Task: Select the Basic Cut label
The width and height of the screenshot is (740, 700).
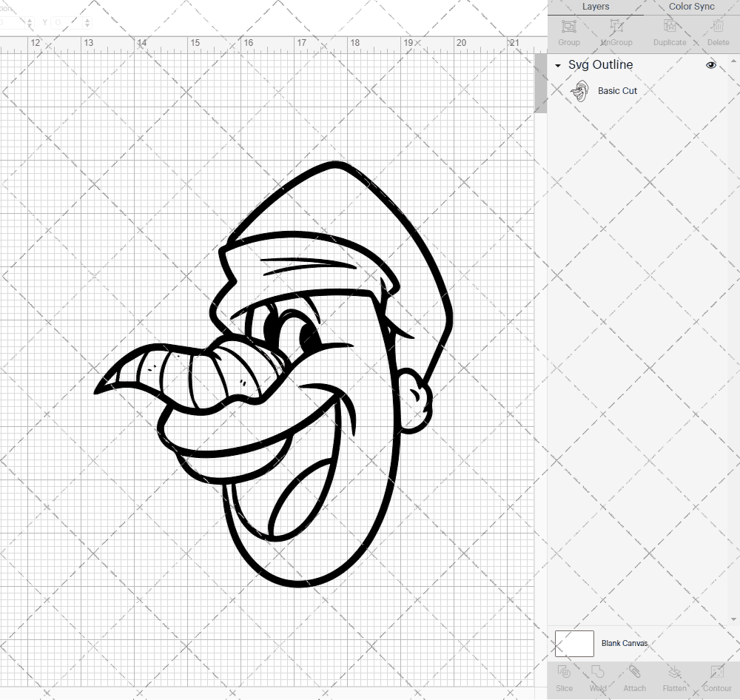Action: pyautogui.click(x=617, y=90)
